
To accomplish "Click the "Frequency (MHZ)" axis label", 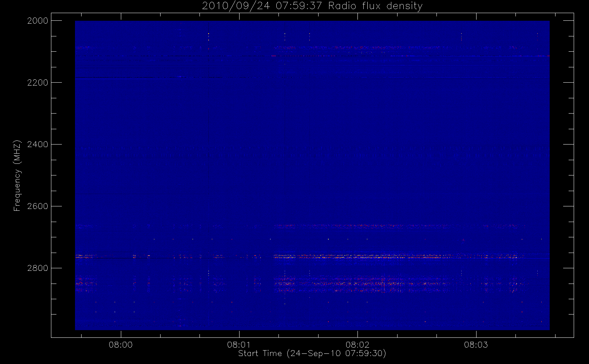I will coord(17,175).
